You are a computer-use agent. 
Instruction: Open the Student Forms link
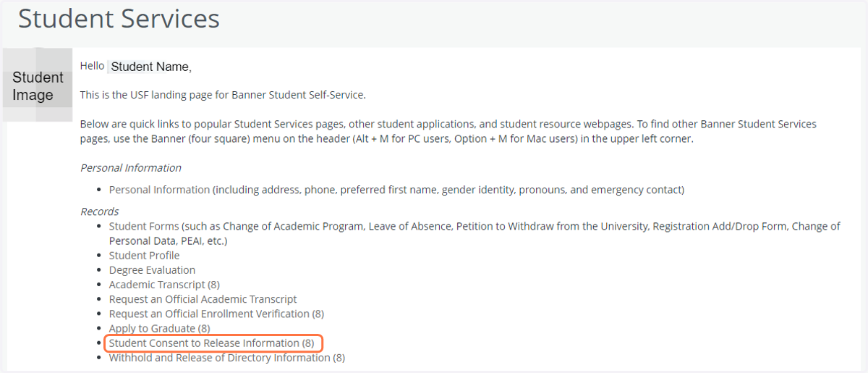144,226
